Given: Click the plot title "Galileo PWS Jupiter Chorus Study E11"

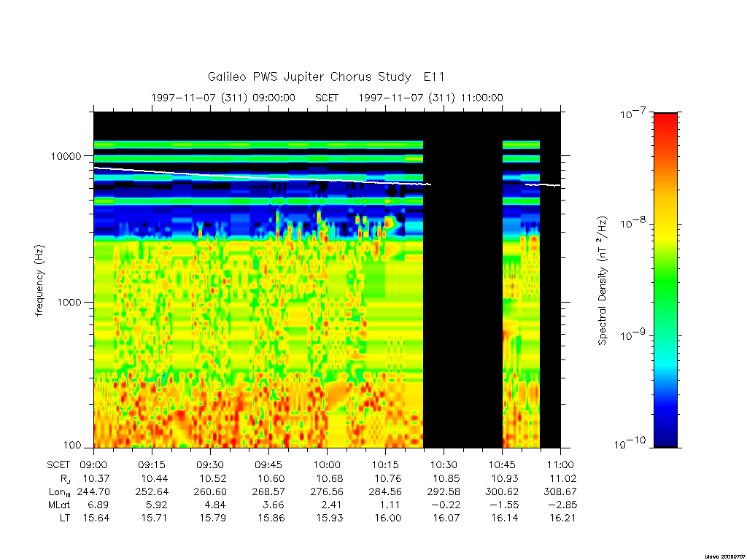Looking at the screenshot, I should point(326,77).
